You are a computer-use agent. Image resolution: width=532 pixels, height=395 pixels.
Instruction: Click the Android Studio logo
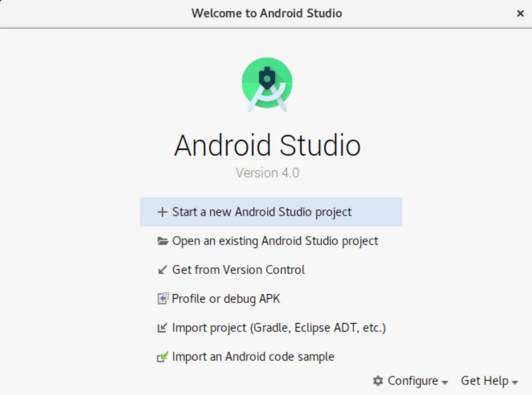pyautogui.click(x=267, y=85)
